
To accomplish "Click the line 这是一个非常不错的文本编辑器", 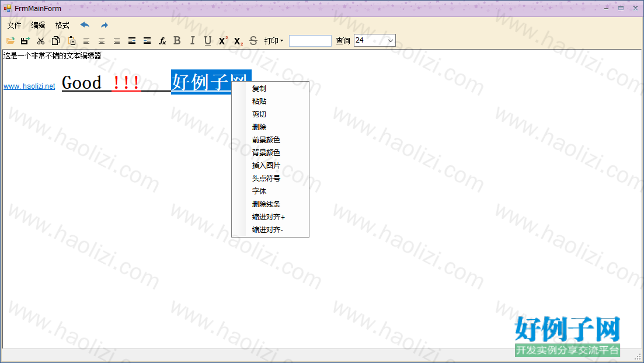I will point(52,55).
